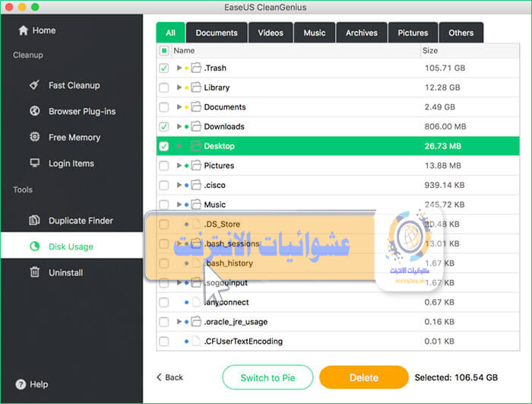Image resolution: width=532 pixels, height=404 pixels.
Task: Select the Pictures tab
Action: (413, 33)
